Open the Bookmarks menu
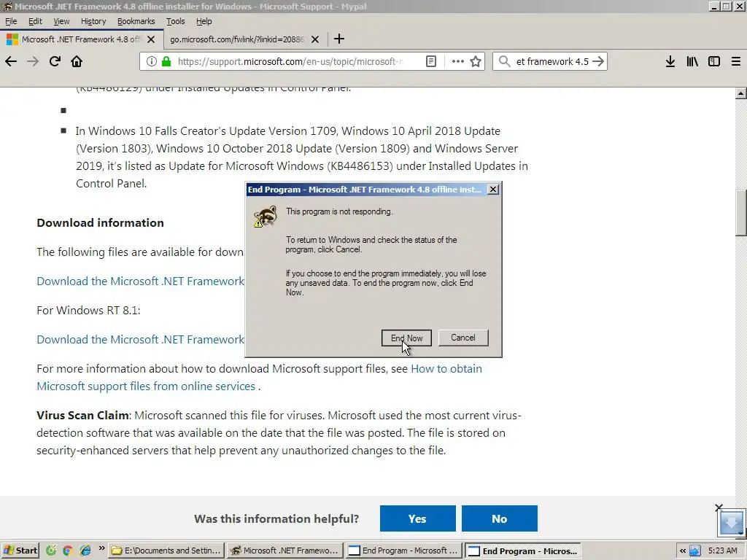 tap(136, 21)
